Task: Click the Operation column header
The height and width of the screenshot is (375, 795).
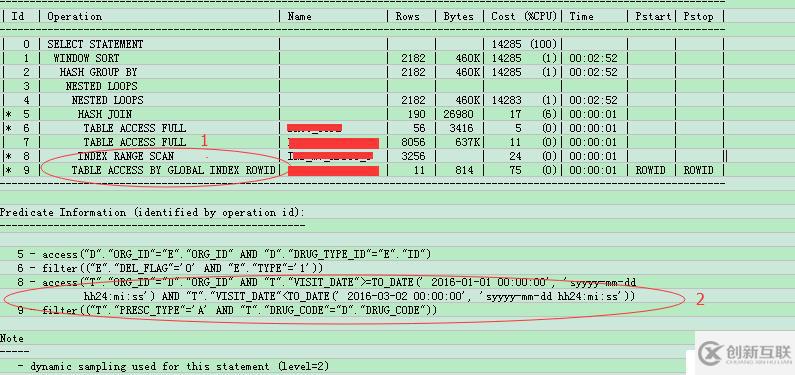Action: [75, 17]
